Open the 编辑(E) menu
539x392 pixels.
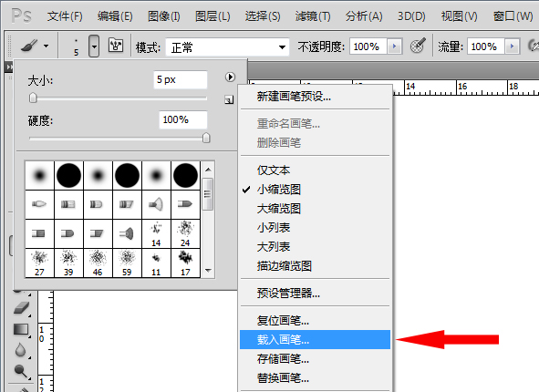[115, 16]
